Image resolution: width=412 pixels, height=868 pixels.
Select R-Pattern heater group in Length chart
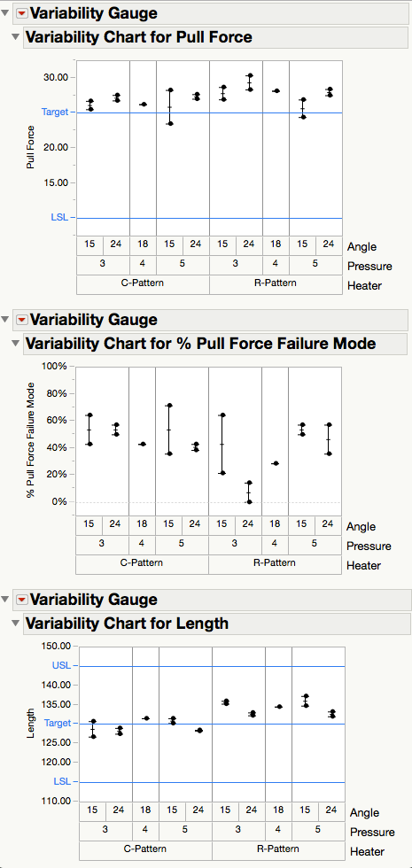pyautogui.click(x=278, y=849)
